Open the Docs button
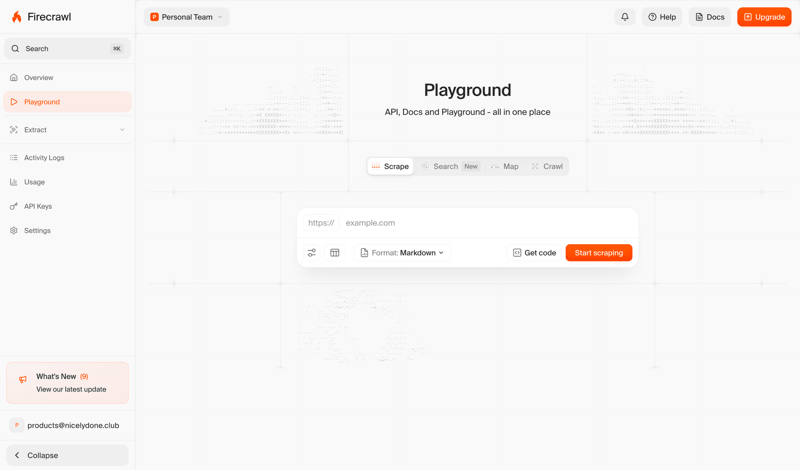The image size is (800, 470). coord(710,17)
